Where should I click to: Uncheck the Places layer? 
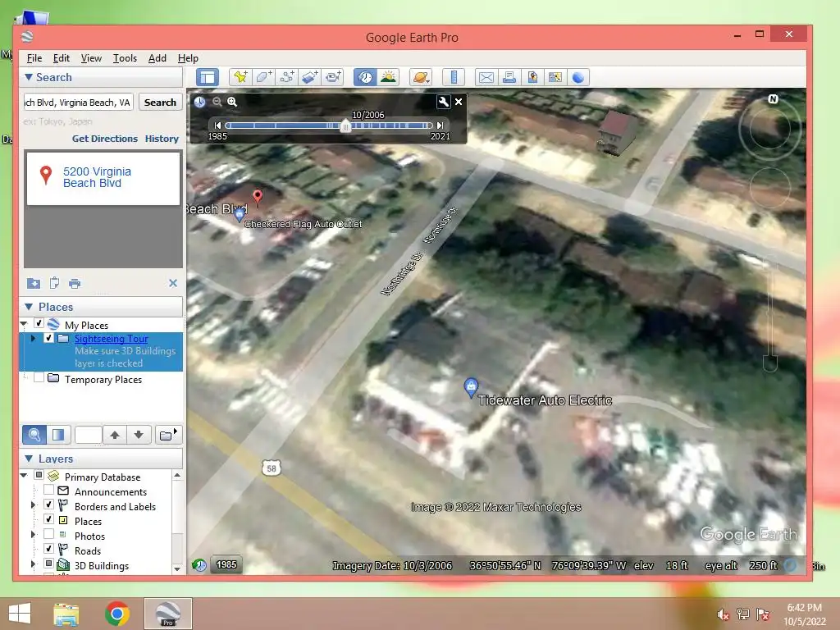(48, 519)
